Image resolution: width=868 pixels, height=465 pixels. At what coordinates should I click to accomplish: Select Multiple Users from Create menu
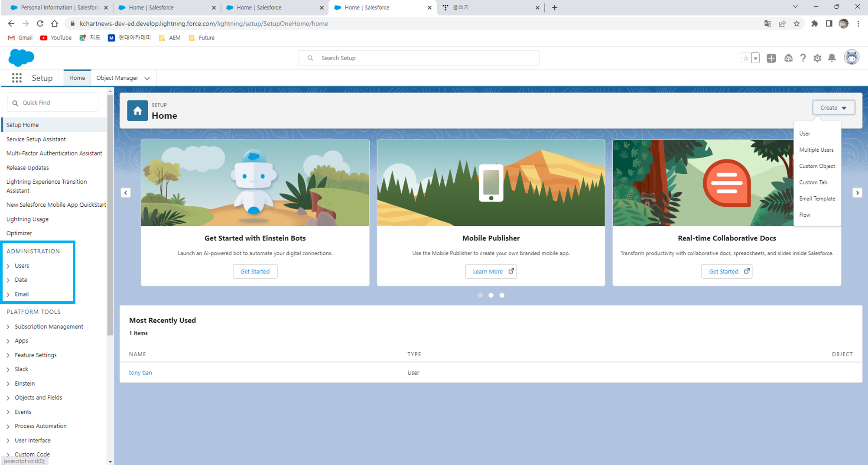click(816, 150)
